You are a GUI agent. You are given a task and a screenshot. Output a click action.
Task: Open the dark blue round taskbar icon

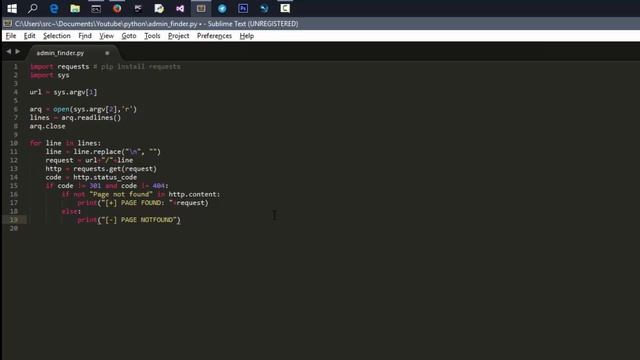coord(264,8)
